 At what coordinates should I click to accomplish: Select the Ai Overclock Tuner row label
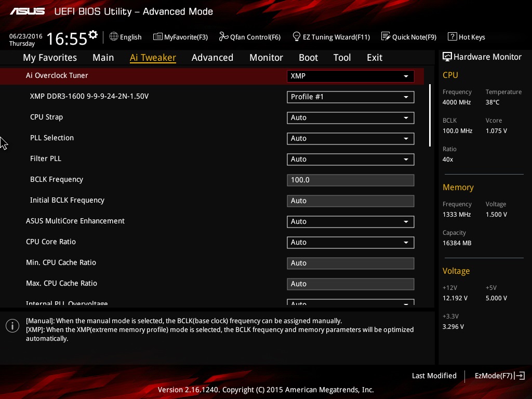(x=57, y=75)
